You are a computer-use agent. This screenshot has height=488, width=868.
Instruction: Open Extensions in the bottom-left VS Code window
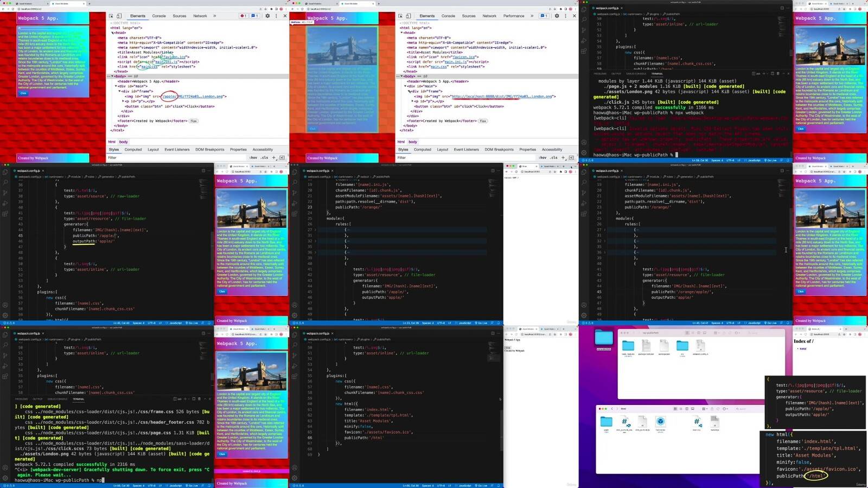(x=5, y=376)
